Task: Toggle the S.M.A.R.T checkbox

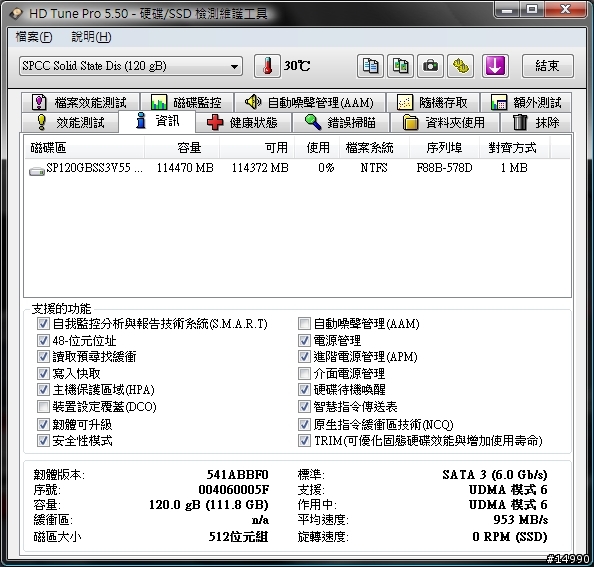Action: pyautogui.click(x=43, y=323)
